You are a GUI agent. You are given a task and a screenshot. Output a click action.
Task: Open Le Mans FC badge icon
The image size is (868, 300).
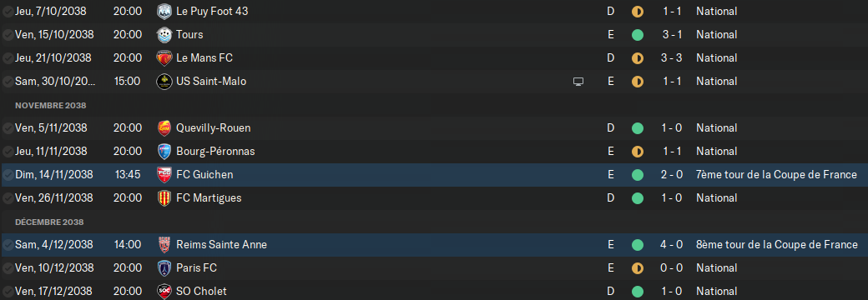tap(164, 58)
